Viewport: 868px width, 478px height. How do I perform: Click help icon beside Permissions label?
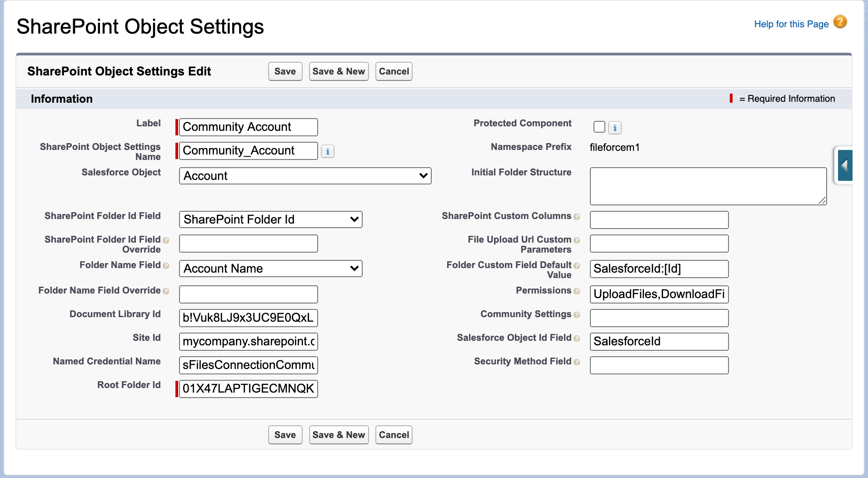(x=577, y=291)
